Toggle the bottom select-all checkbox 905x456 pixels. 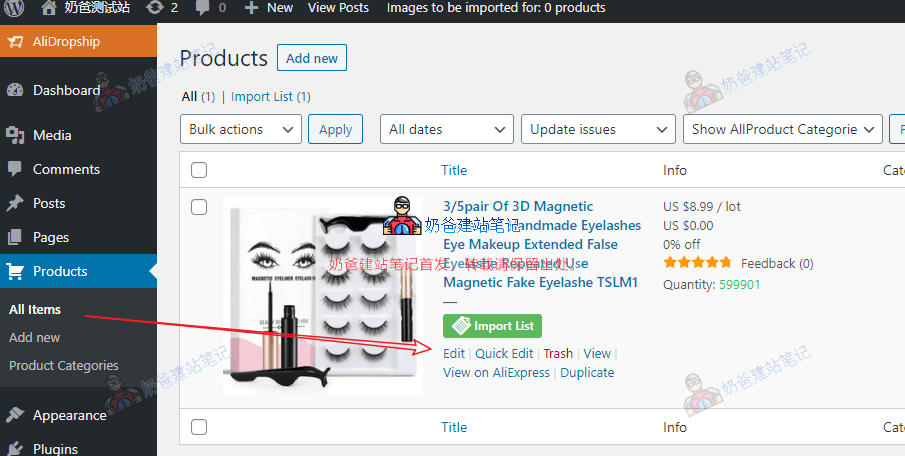pyautogui.click(x=199, y=427)
